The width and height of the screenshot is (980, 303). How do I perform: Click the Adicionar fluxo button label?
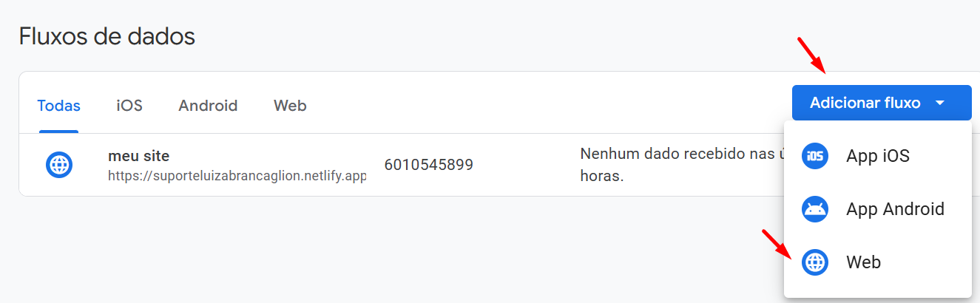pos(865,103)
